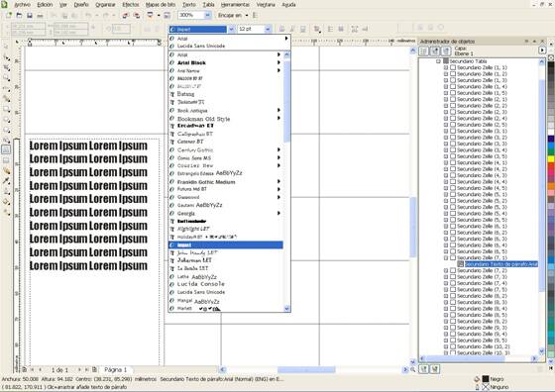The height and width of the screenshot is (392, 555).
Task: Select the Rectangle tool in the toolbox
Action: pyautogui.click(x=6, y=109)
